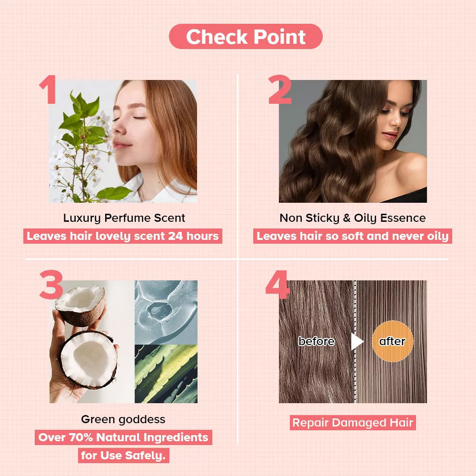The height and width of the screenshot is (476, 476).
Task: Click 'Repair Damaged Hair' label
Action: [x=353, y=423]
